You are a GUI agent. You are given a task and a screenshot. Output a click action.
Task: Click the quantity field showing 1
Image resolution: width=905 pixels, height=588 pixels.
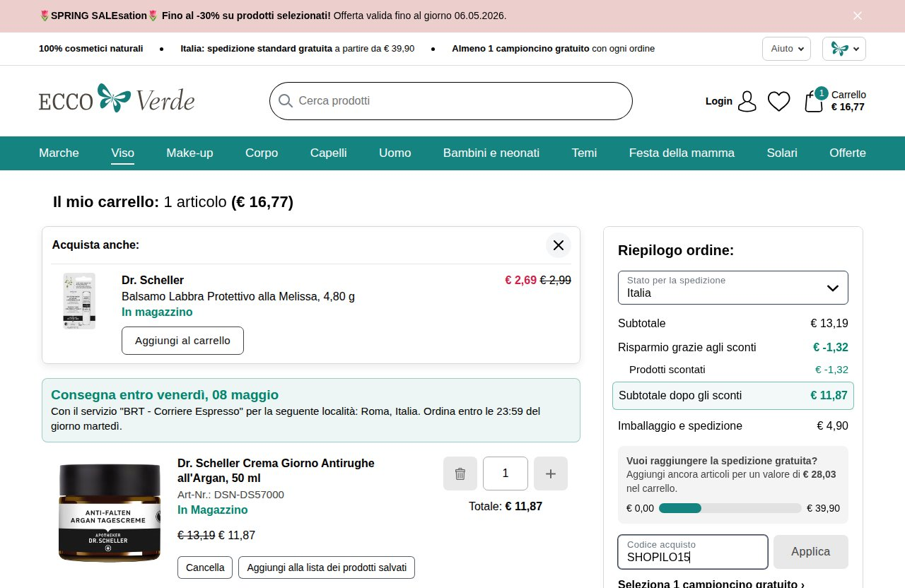pos(506,474)
